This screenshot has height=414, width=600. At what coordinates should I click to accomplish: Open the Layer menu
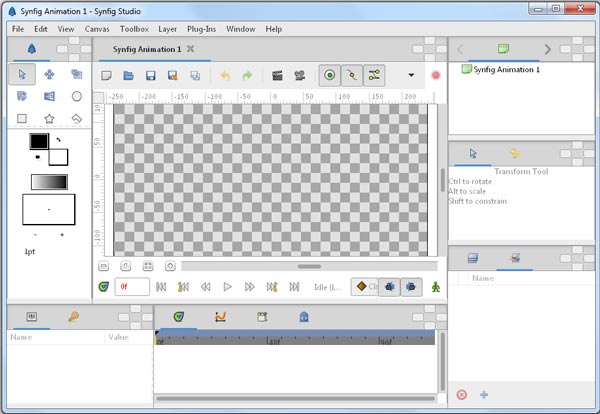click(167, 29)
